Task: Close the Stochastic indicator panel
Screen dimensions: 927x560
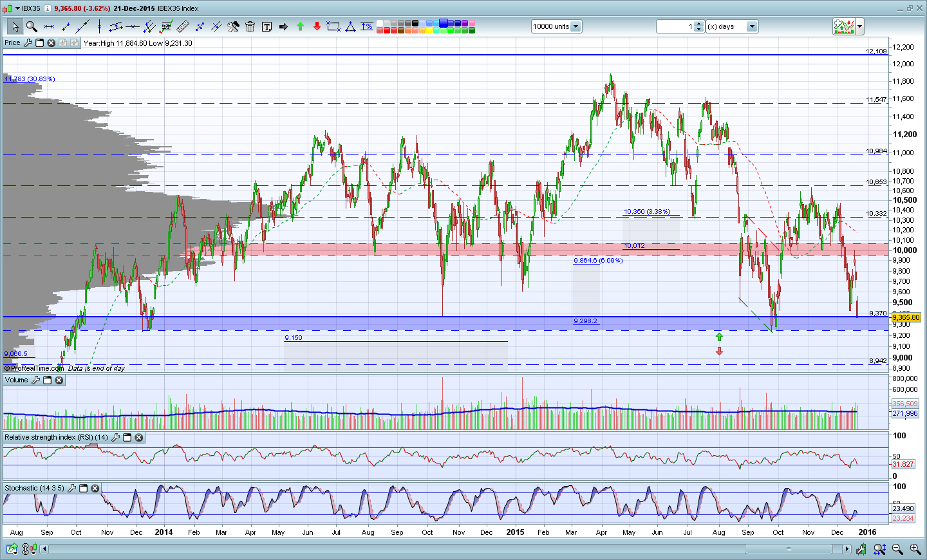Action: (95, 489)
